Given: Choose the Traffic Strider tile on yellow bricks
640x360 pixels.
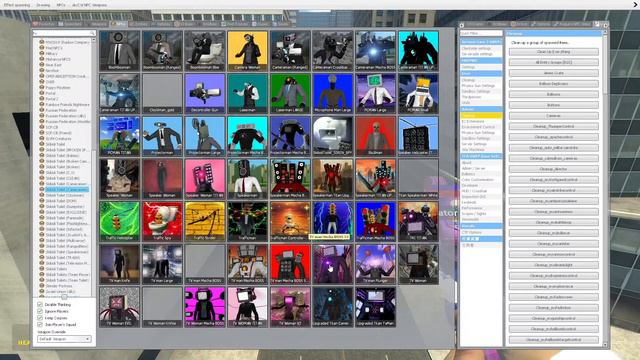Looking at the screenshot, I should pos(205,221).
